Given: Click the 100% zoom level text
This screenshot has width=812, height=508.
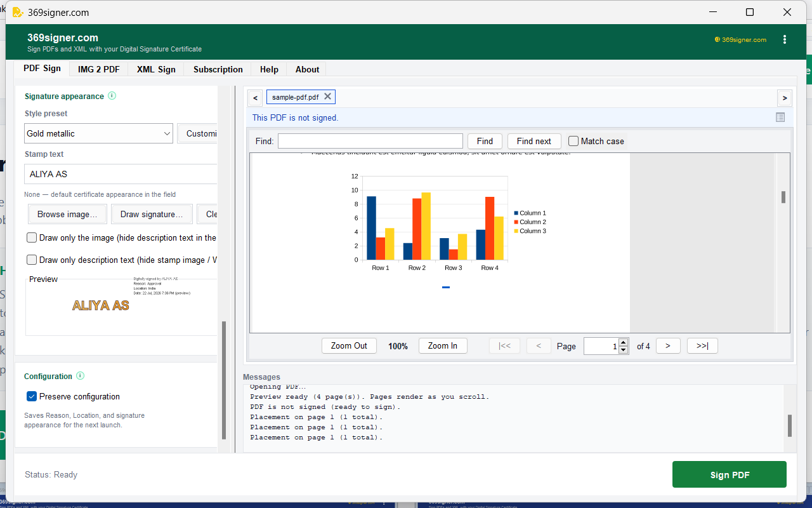Looking at the screenshot, I should coord(398,346).
